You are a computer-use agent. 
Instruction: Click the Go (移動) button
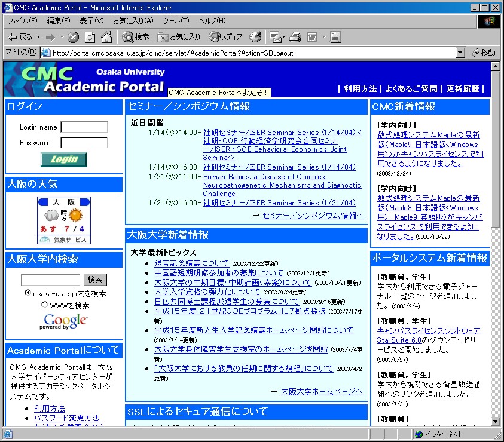click(484, 53)
